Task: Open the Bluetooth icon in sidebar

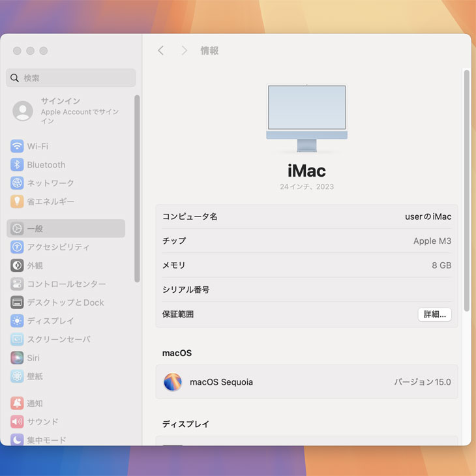Action: (x=17, y=165)
